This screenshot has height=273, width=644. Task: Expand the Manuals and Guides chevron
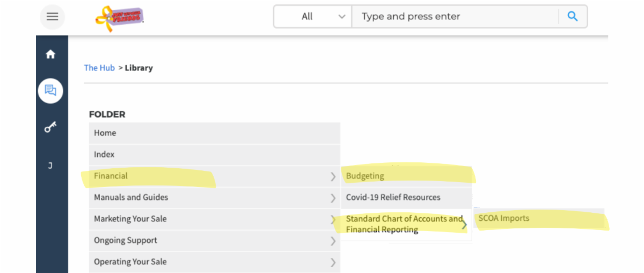pos(333,198)
